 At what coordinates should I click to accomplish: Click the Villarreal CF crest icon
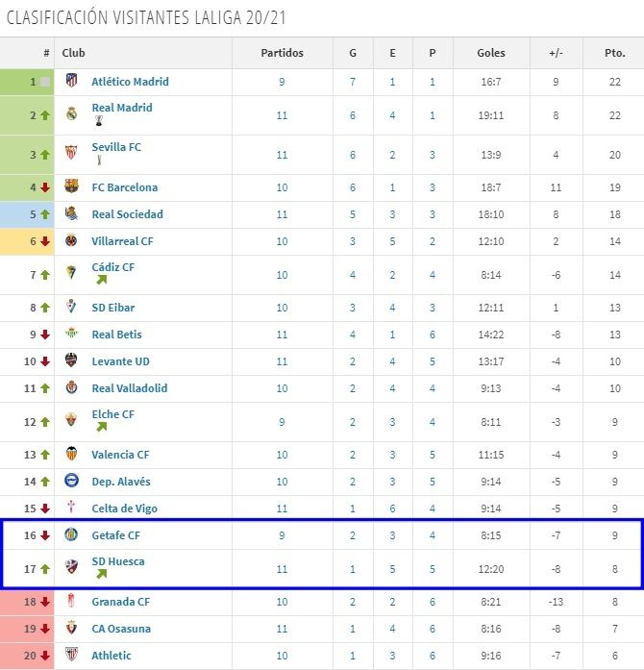[71, 241]
